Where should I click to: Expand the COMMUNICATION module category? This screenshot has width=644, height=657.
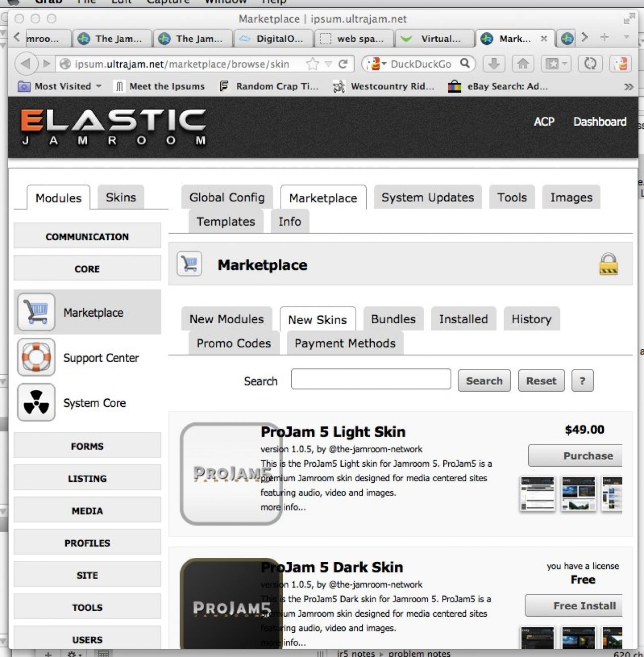pyautogui.click(x=87, y=236)
